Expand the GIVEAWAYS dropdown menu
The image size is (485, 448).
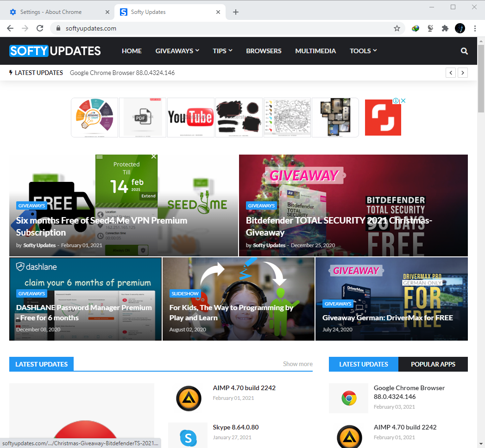[x=177, y=51]
